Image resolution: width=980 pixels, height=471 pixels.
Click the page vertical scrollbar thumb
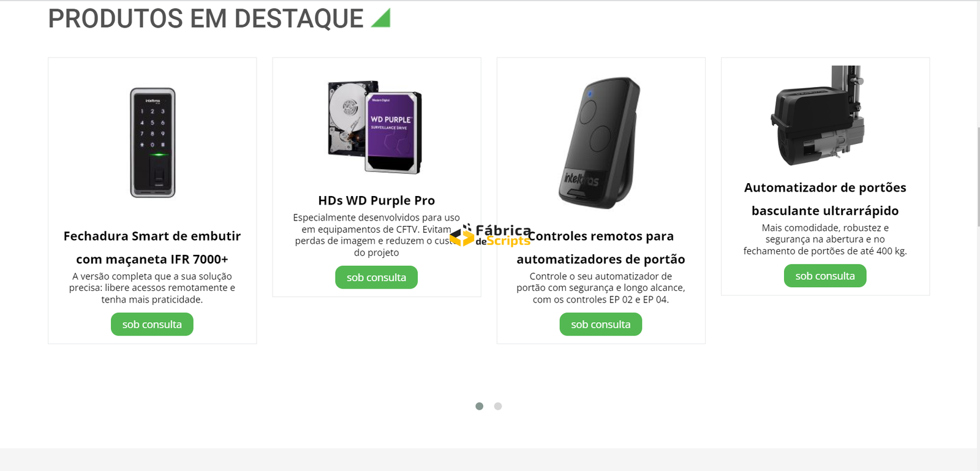[979, 178]
